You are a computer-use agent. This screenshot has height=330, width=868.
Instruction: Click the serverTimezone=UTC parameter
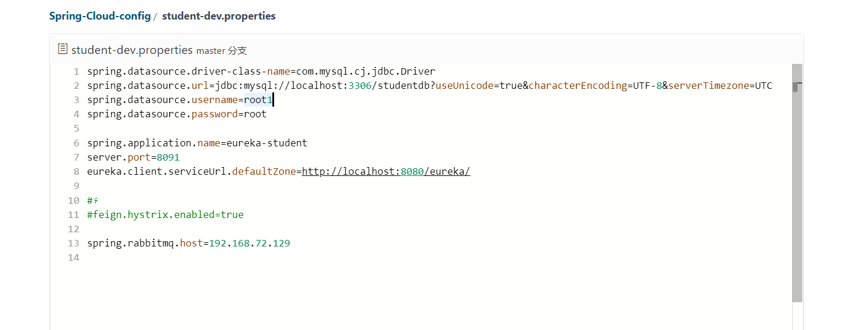[x=720, y=86]
